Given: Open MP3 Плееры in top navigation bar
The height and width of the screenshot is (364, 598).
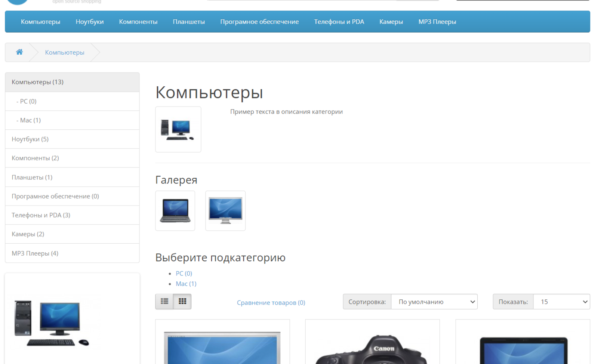Looking at the screenshot, I should coord(437,22).
